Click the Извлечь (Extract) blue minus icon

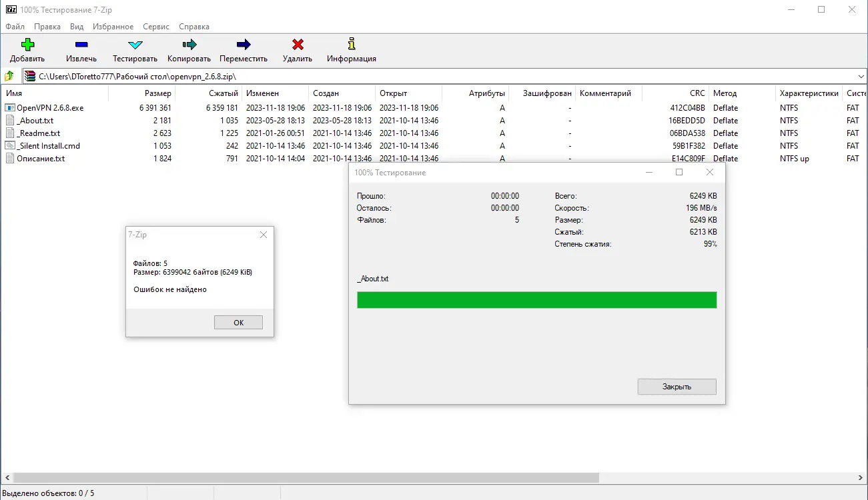(81, 45)
